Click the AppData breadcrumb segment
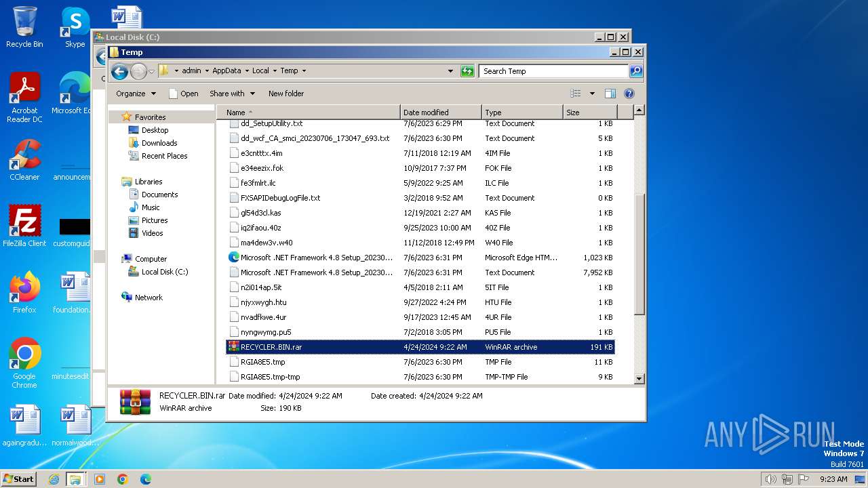This screenshot has height=488, width=868. tap(226, 70)
